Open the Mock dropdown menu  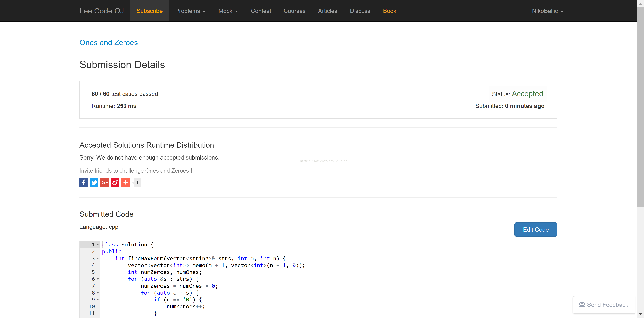[x=228, y=11]
